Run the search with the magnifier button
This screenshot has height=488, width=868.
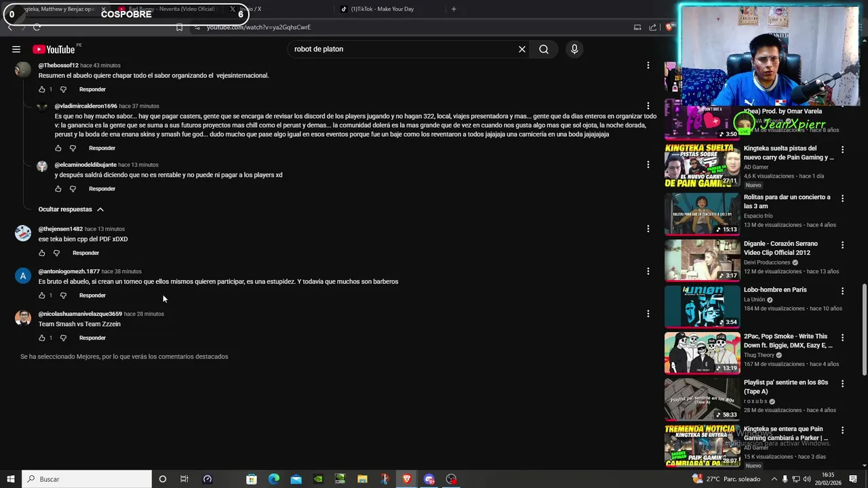coord(544,49)
